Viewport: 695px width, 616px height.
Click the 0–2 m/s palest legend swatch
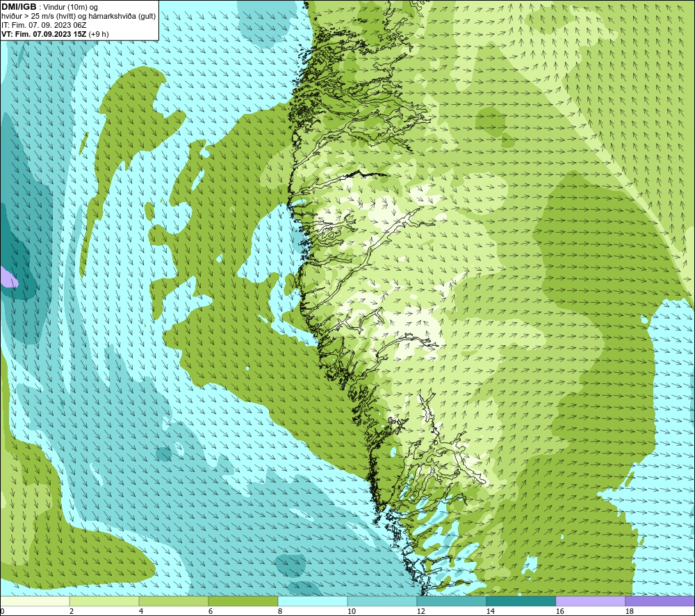[x=35, y=601]
